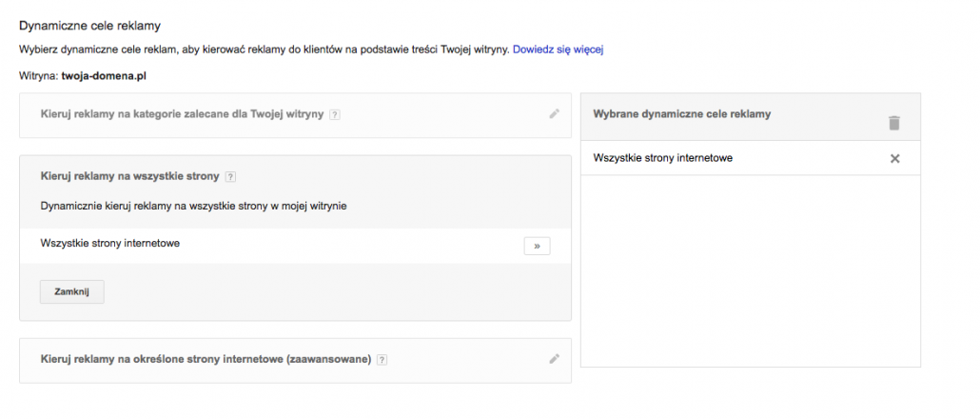Viewport: 980px width, 419px height.
Task: Click pencil icon for recommended categories targeting
Action: tap(555, 114)
